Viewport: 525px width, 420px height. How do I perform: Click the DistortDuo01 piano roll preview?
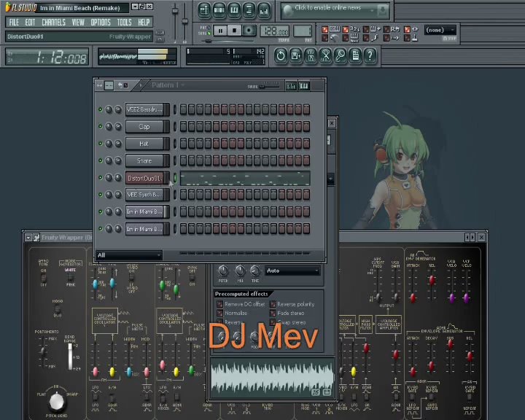pyautogui.click(x=245, y=178)
